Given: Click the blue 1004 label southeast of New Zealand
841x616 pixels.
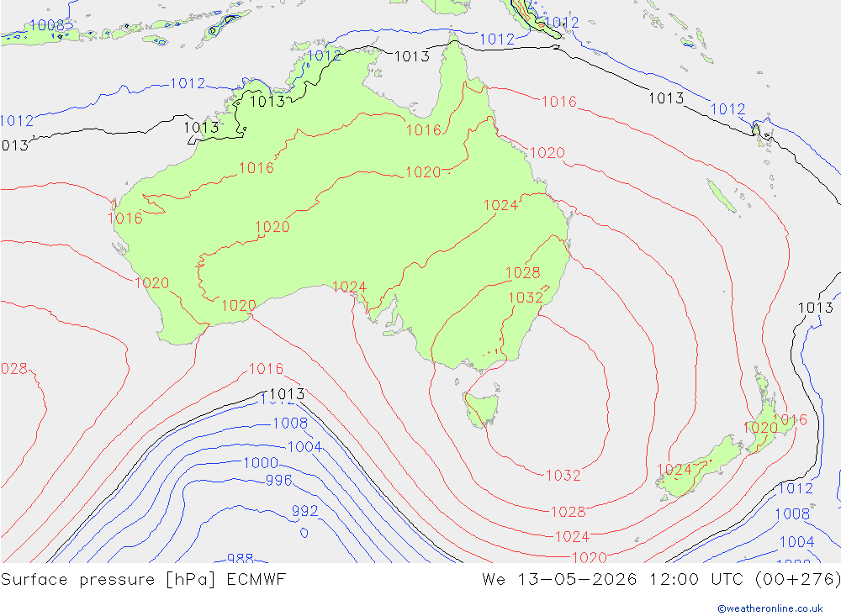Looking at the screenshot, I should 797,542.
